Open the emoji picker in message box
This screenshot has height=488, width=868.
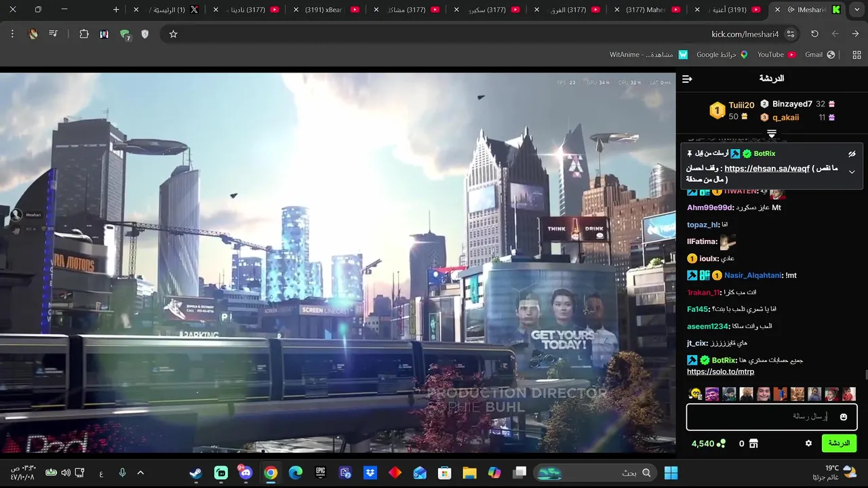(844, 417)
